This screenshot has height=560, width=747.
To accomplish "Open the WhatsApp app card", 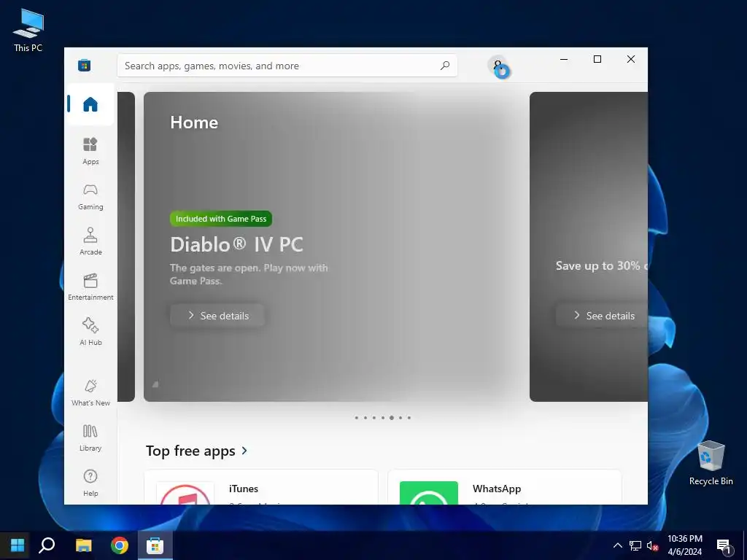I will coord(505,487).
